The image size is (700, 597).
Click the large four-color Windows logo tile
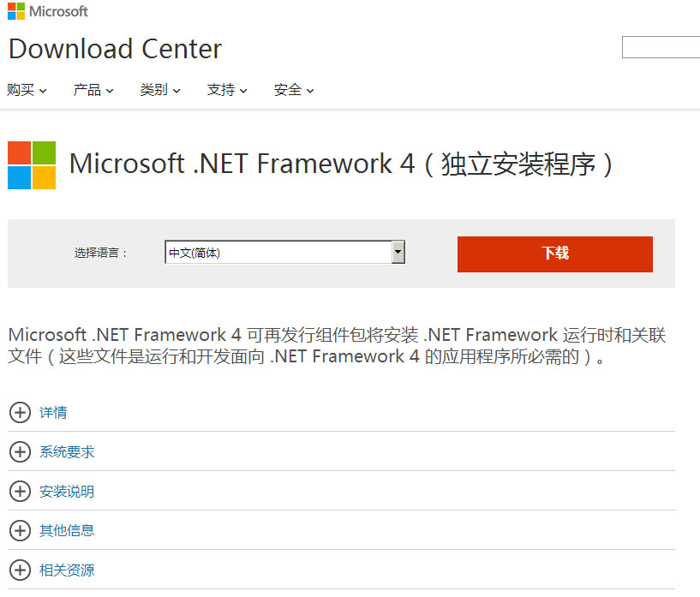point(32,165)
